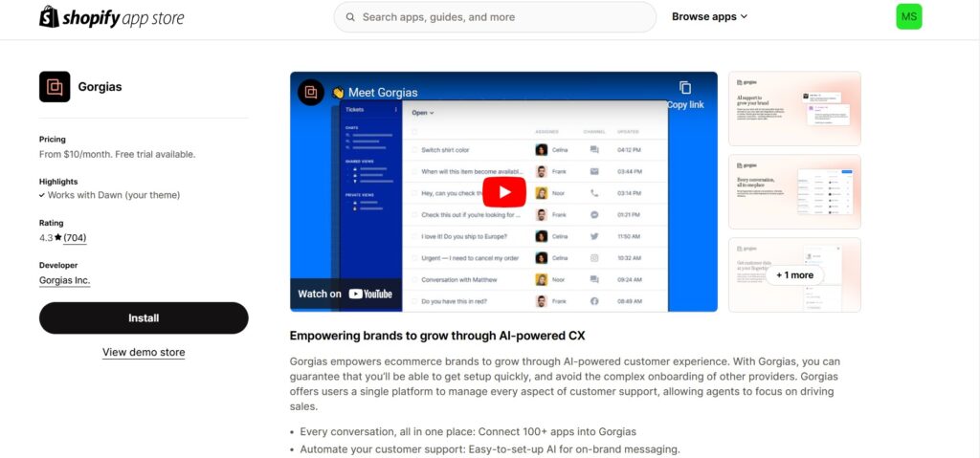The width and height of the screenshot is (980, 458).
Task: Click Noor's avatar in the Hey, can you check row
Action: [x=542, y=193]
